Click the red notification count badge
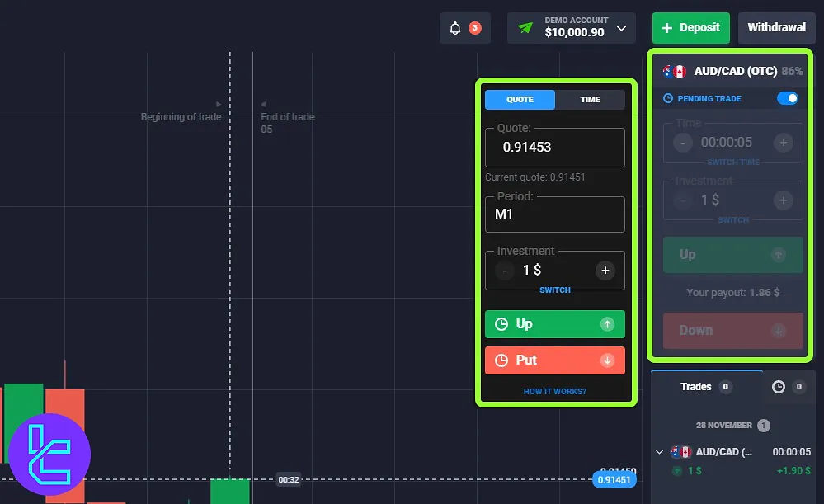The width and height of the screenshot is (824, 504). pos(475,28)
